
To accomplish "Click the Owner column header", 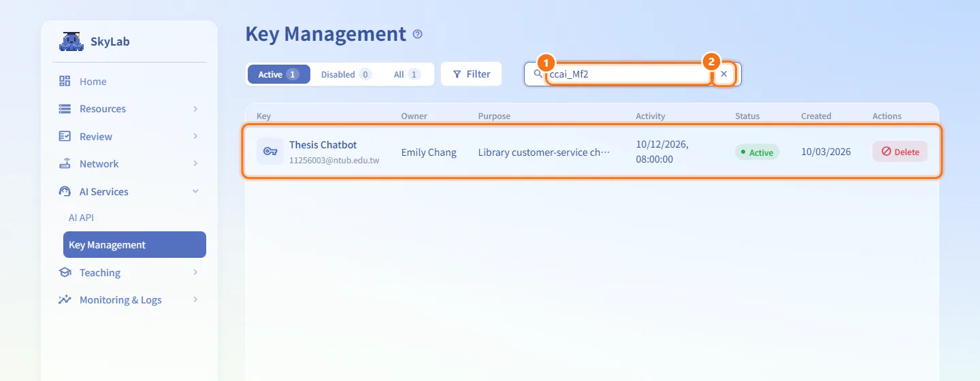I will pos(414,116).
